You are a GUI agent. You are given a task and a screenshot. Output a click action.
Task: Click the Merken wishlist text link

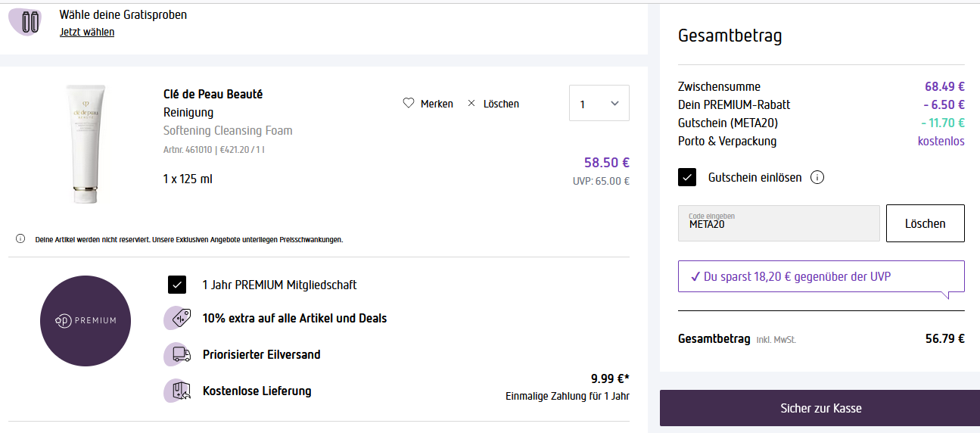coord(437,104)
